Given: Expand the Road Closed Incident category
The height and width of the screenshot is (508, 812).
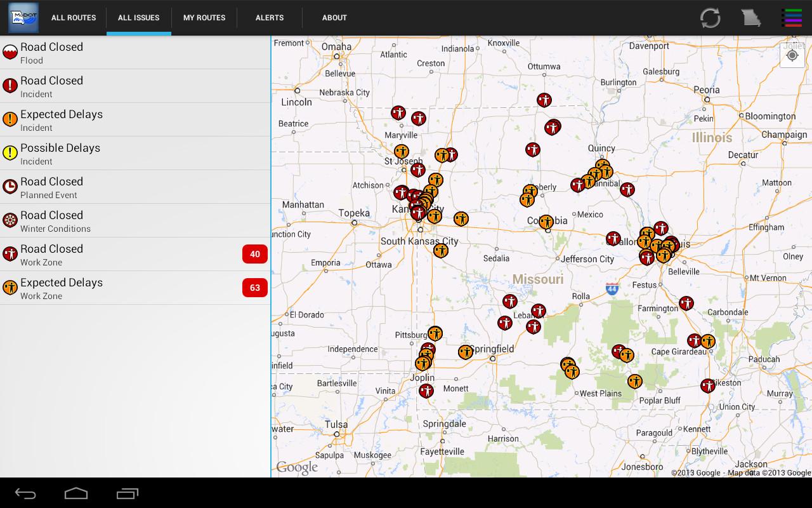Looking at the screenshot, I should [134, 85].
